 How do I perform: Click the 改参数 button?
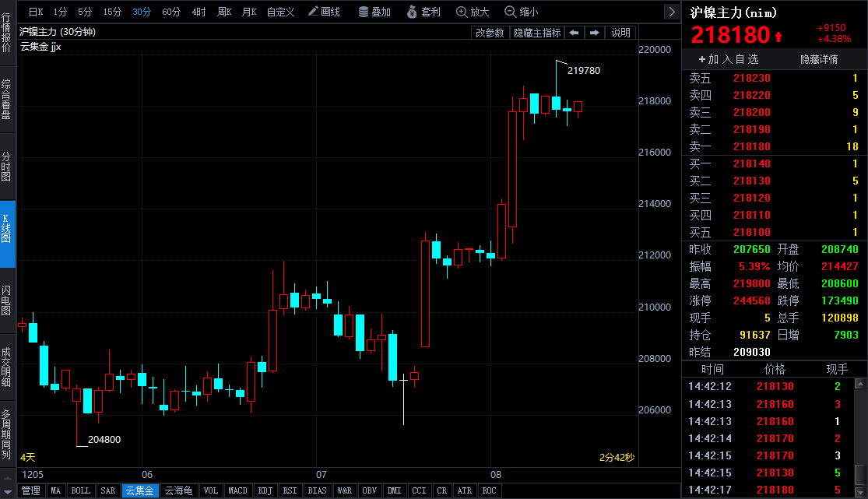(x=490, y=33)
